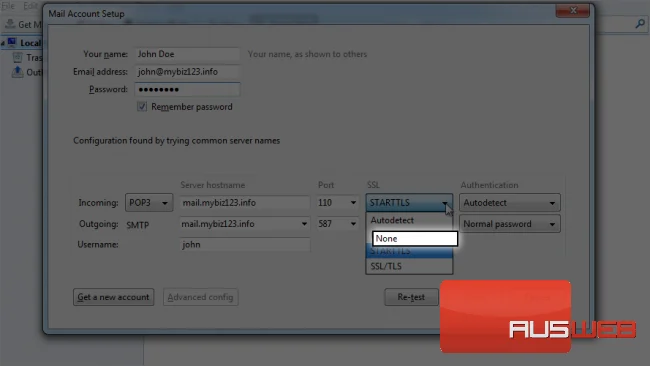Image resolution: width=650 pixels, height=366 pixels.
Task: Toggle the Remember password checkbox
Action: (x=142, y=107)
